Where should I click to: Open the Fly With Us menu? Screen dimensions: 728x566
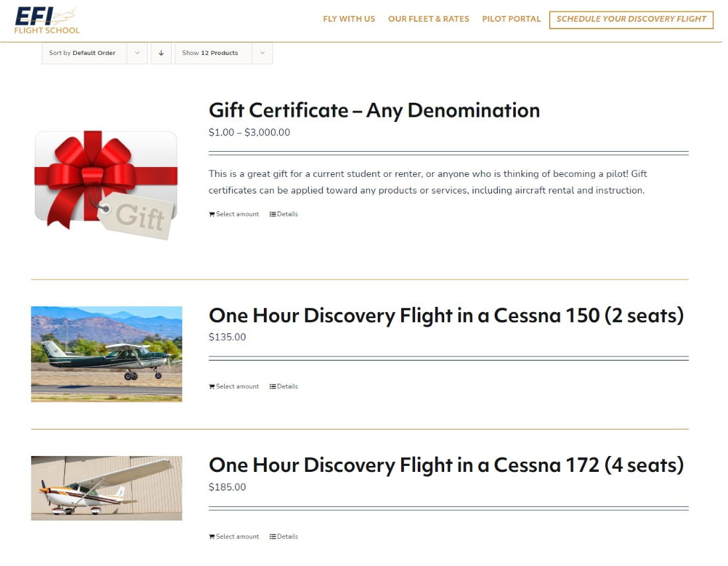349,19
